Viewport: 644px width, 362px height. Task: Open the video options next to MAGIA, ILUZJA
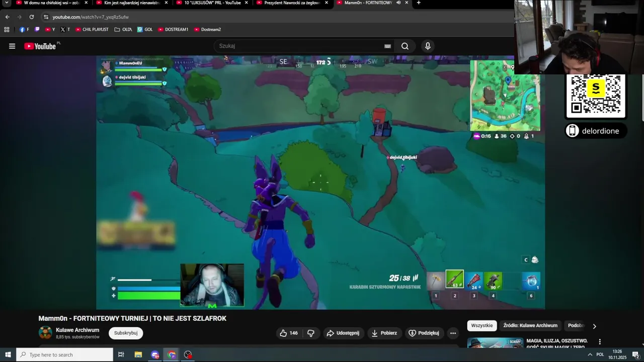599,342
